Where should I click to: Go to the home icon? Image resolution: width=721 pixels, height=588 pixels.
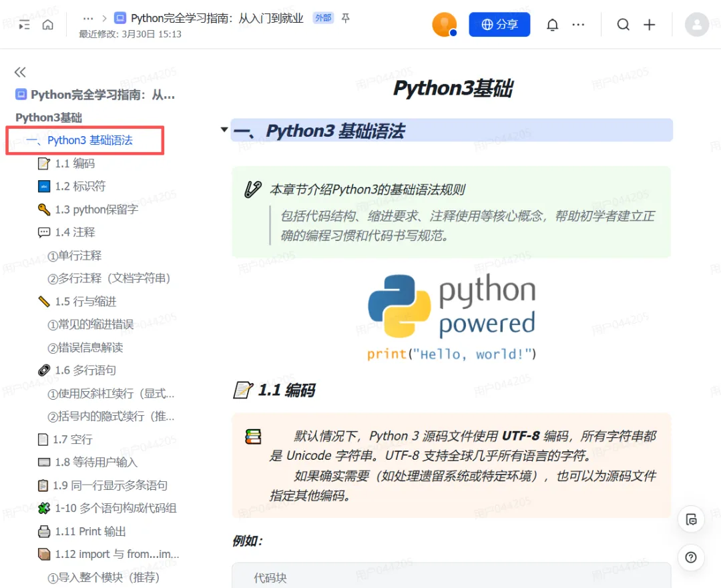(48, 25)
